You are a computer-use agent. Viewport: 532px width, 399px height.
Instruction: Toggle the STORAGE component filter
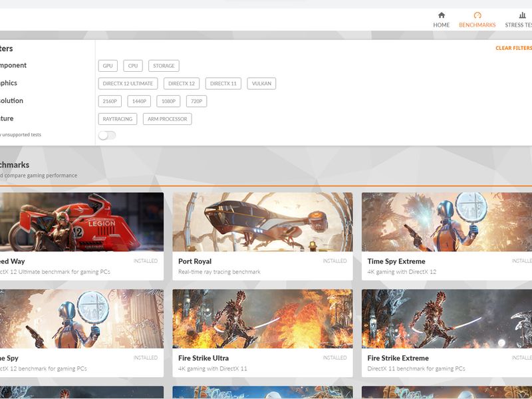click(164, 66)
